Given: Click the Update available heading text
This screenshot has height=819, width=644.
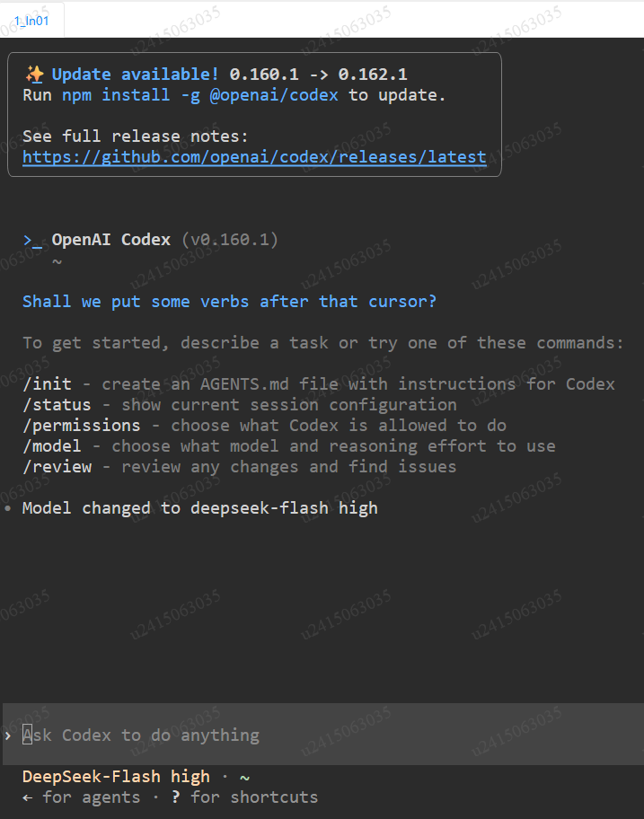Looking at the screenshot, I should [135, 75].
